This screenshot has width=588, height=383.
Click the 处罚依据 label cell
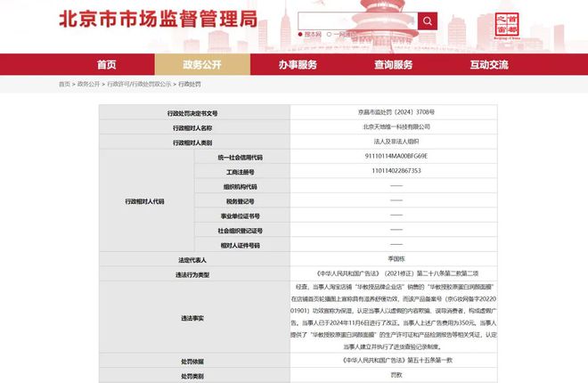pyautogui.click(x=194, y=362)
